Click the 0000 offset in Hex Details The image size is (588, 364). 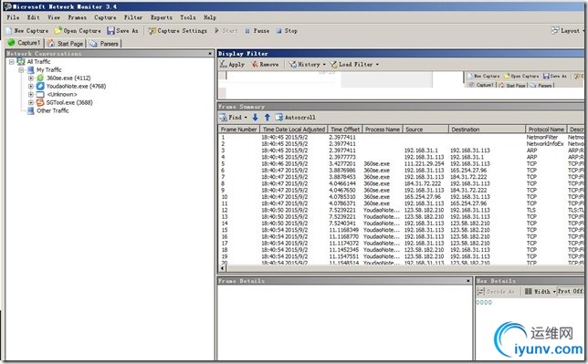[484, 303]
